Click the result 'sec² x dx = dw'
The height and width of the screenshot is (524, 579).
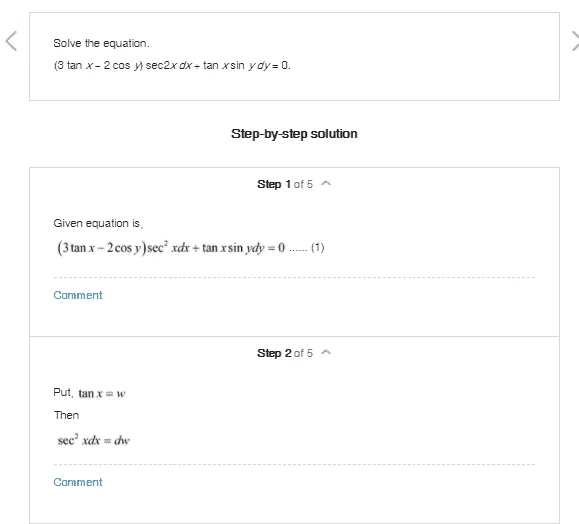click(x=93, y=440)
